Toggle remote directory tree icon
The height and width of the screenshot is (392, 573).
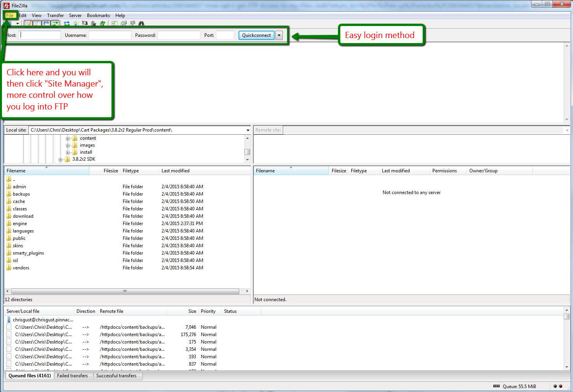point(46,24)
